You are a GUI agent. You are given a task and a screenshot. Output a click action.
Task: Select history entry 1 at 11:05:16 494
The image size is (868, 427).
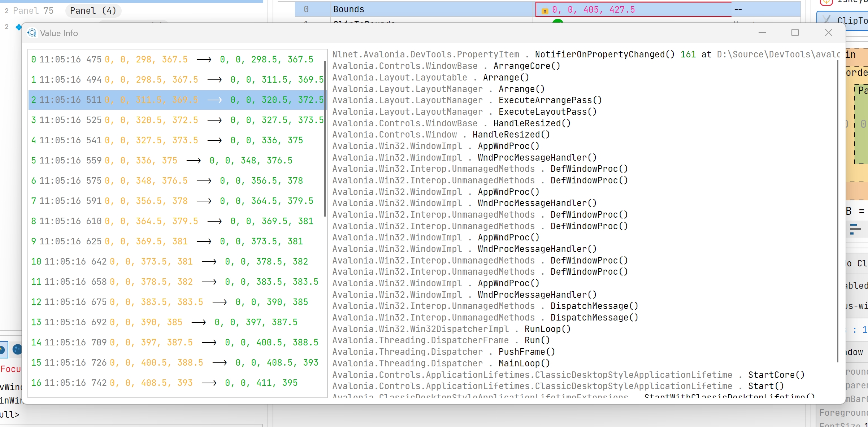point(177,79)
